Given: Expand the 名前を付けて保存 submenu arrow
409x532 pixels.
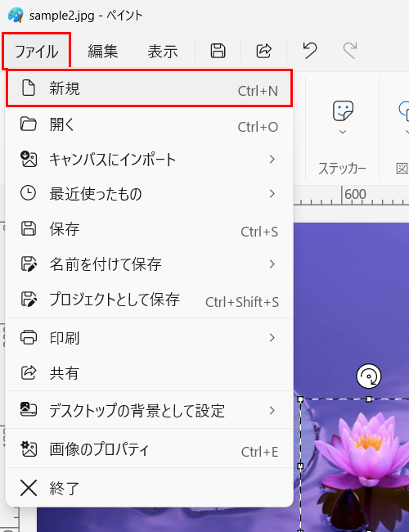Looking at the screenshot, I should 272,264.
